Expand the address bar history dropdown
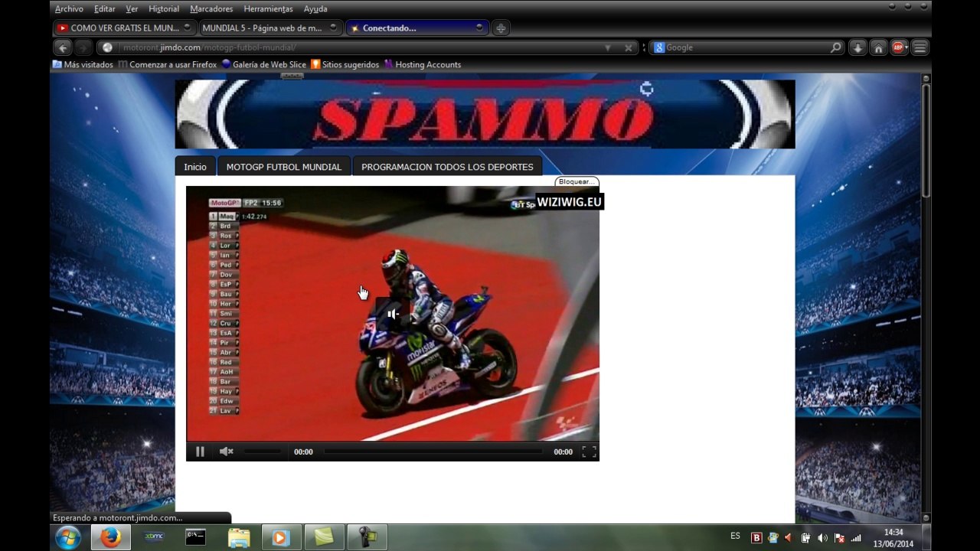 (x=608, y=47)
